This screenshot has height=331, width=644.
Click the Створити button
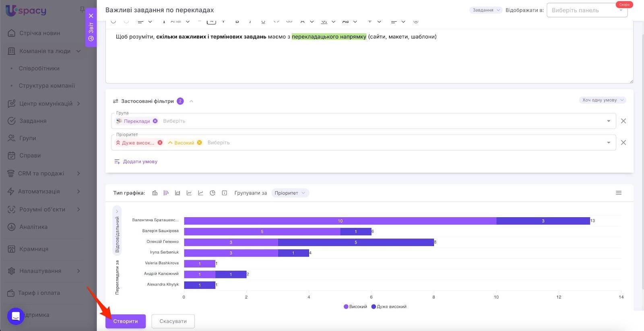pyautogui.click(x=125, y=321)
